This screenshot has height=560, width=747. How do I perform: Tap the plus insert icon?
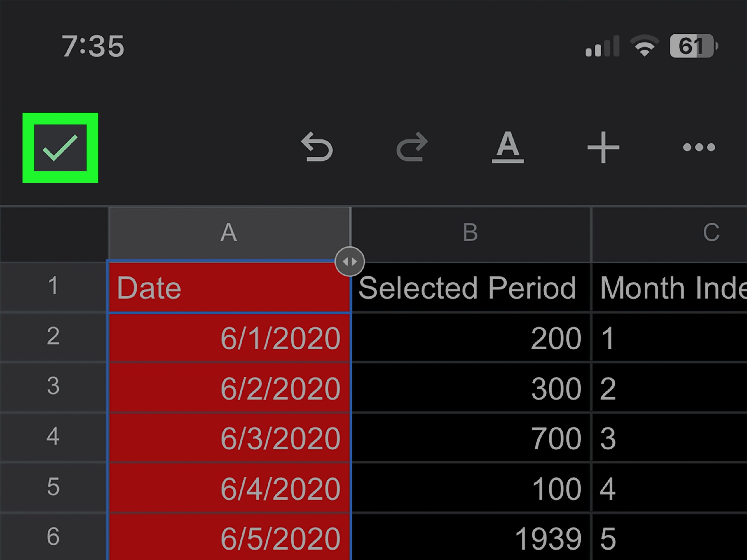click(603, 148)
